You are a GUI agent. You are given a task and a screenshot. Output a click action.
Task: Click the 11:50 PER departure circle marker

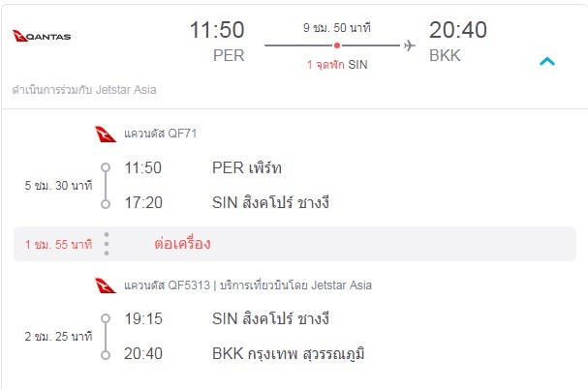coord(106,167)
